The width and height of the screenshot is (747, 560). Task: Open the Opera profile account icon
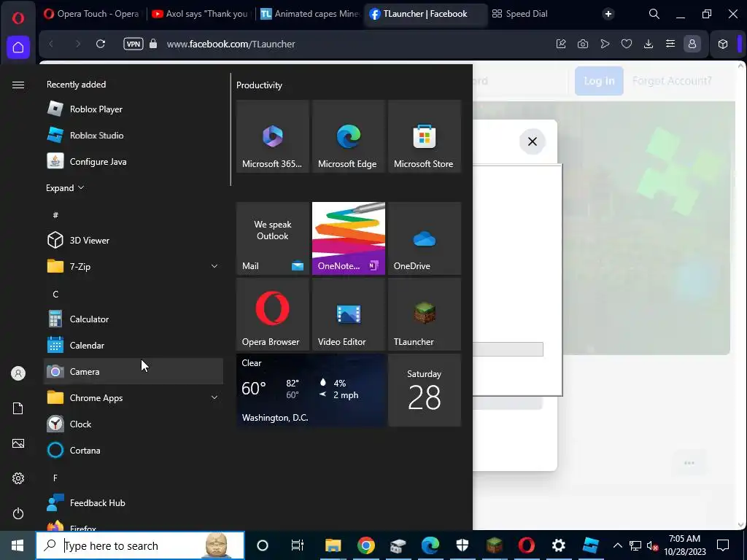[x=692, y=44]
